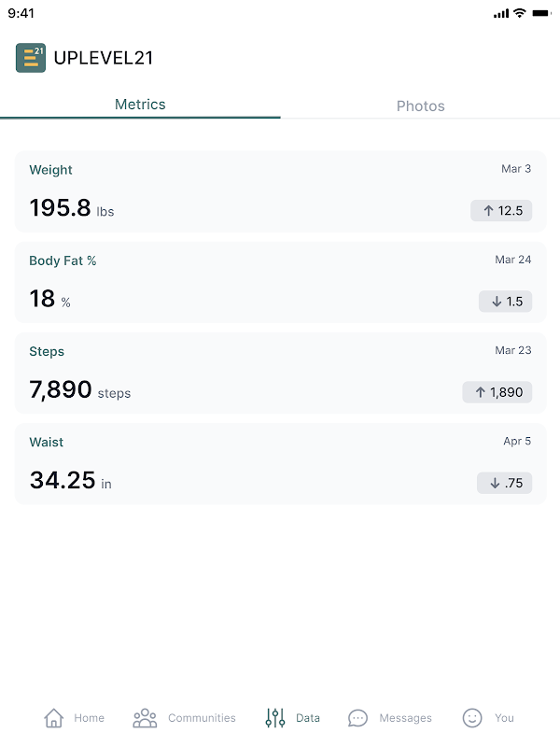
Task: Tap the weight change badge showing 12.5
Action: pos(501,211)
